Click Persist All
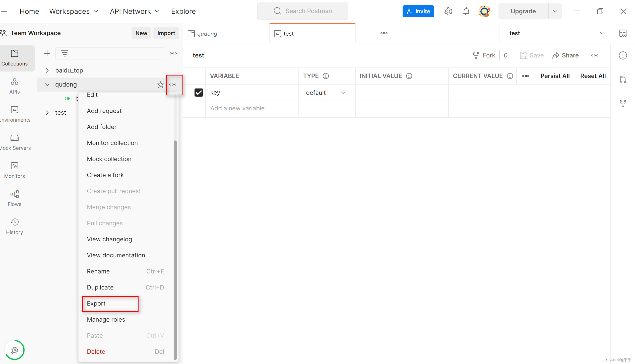The image size is (635, 364). pos(555,76)
